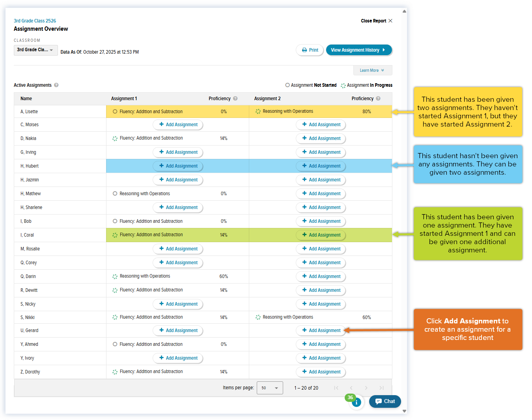Open the Chat widget
Image resolution: width=532 pixels, height=420 pixels.
pos(385,401)
